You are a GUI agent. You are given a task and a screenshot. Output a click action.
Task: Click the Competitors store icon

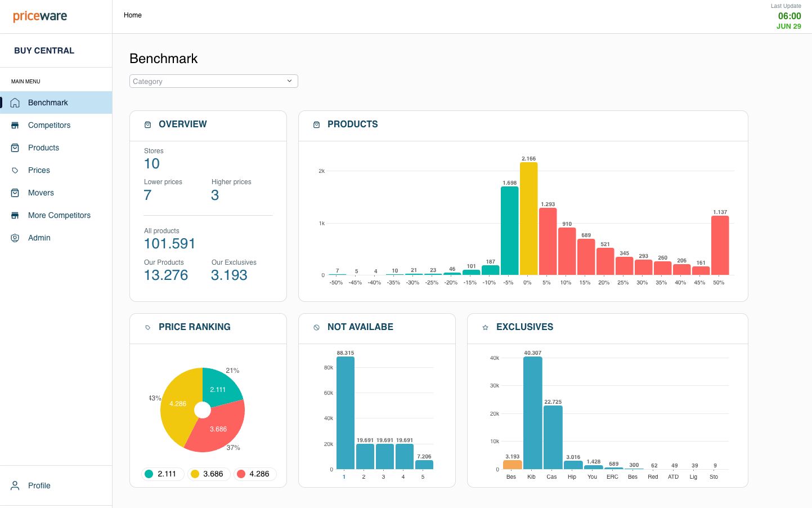tap(15, 125)
